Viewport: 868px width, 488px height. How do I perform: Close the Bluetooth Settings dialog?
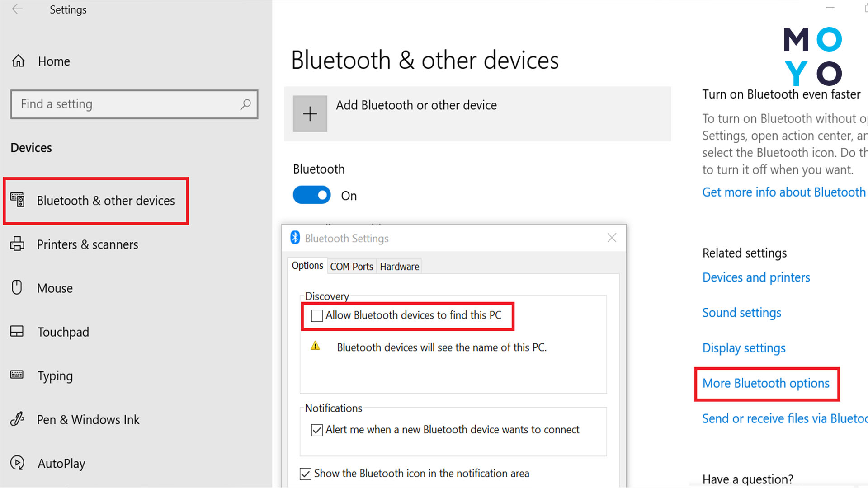click(612, 238)
